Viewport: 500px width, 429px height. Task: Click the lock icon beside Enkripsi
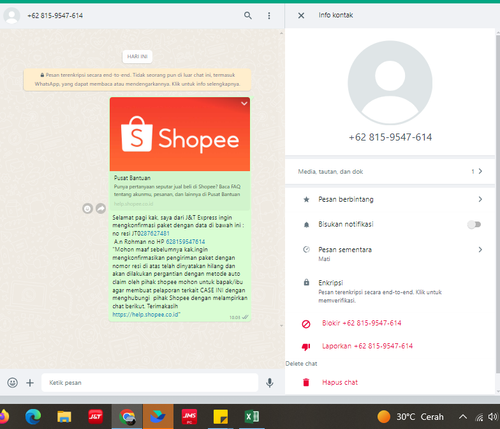click(x=306, y=282)
